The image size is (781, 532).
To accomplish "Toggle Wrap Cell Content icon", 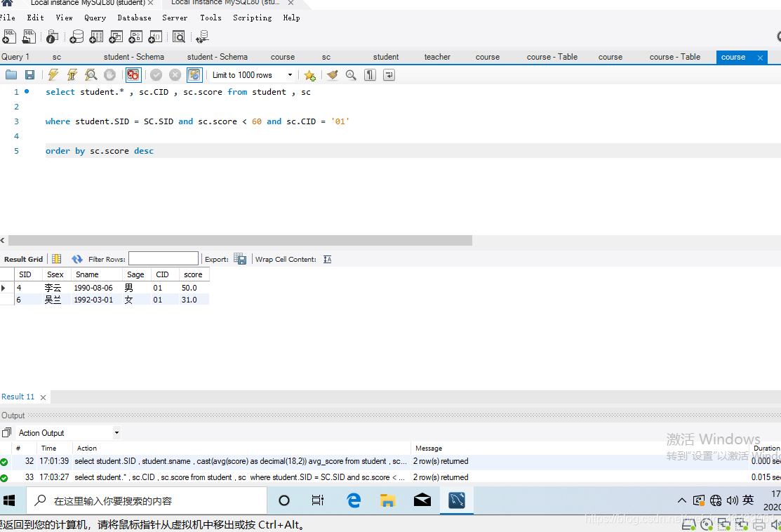I will pyautogui.click(x=327, y=259).
